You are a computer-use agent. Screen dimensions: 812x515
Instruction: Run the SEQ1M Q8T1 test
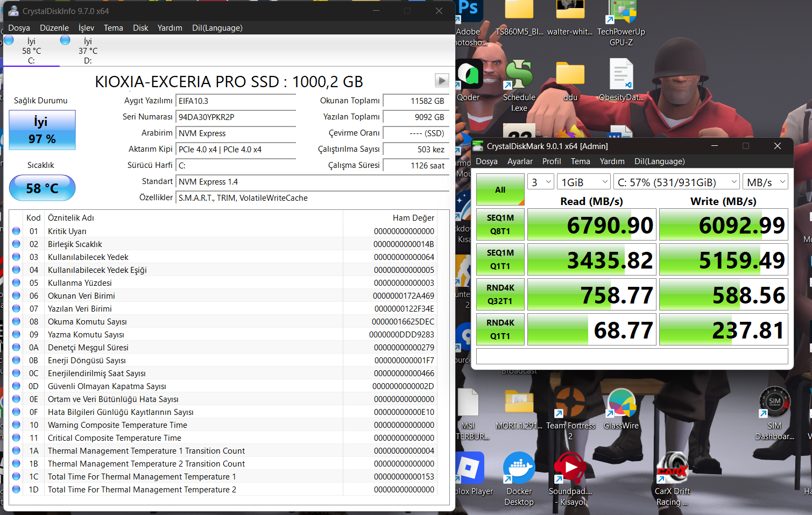(x=500, y=224)
